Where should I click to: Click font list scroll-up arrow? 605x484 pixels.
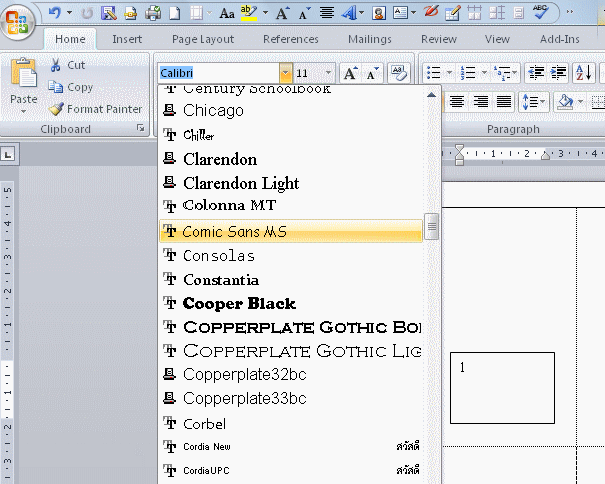point(432,95)
